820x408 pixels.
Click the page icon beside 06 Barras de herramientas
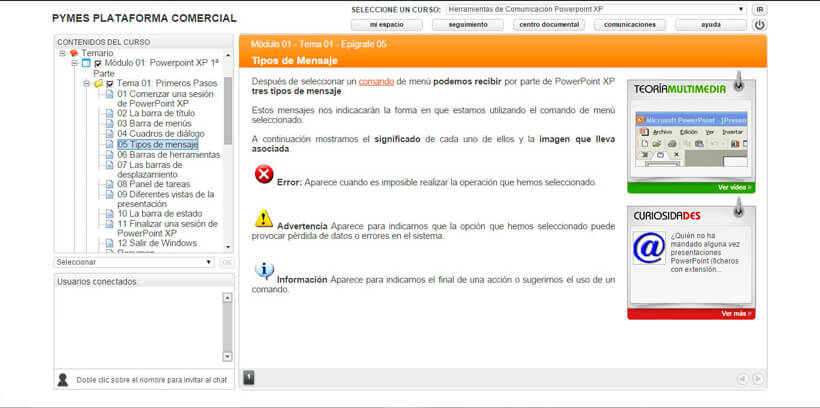click(109, 155)
